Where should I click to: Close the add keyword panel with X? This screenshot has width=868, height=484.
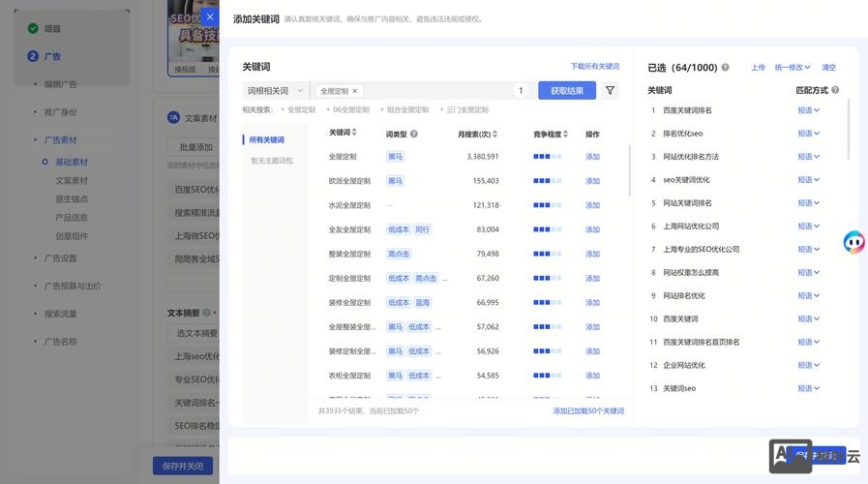(x=210, y=17)
